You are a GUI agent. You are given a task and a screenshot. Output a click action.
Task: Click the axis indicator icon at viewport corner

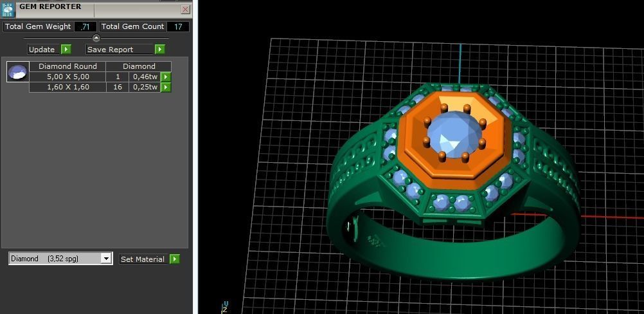[x=225, y=308]
